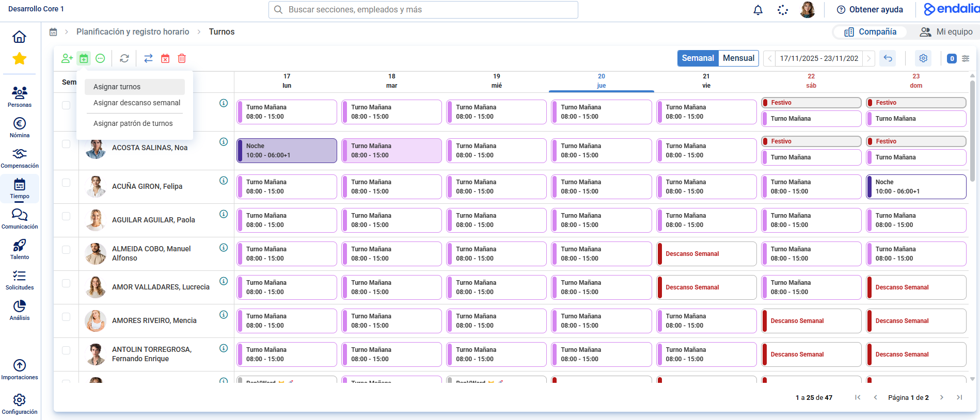Switch to Mensual view

pyautogui.click(x=738, y=58)
